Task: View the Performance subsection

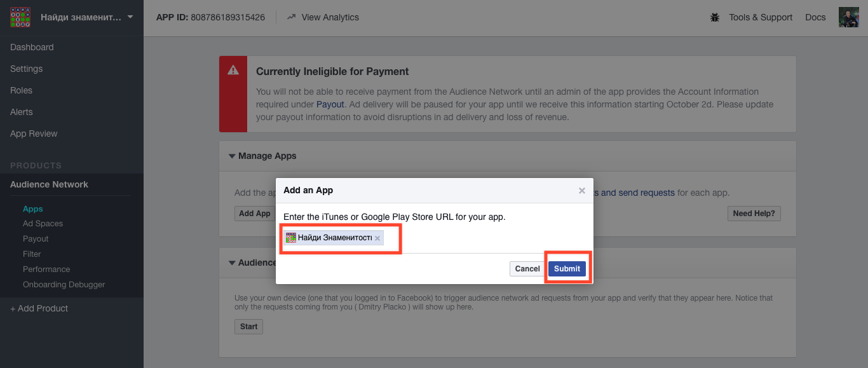Action: (x=46, y=269)
